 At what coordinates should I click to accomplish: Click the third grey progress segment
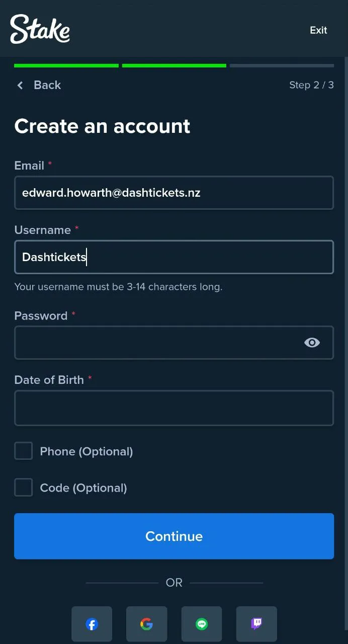pos(282,65)
